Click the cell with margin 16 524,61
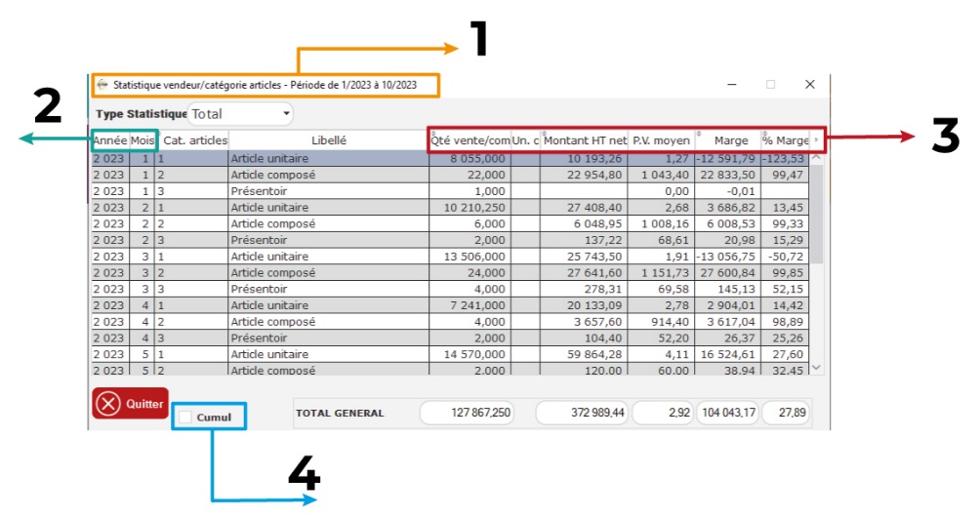Screen dimensions: 980x518 (728, 354)
